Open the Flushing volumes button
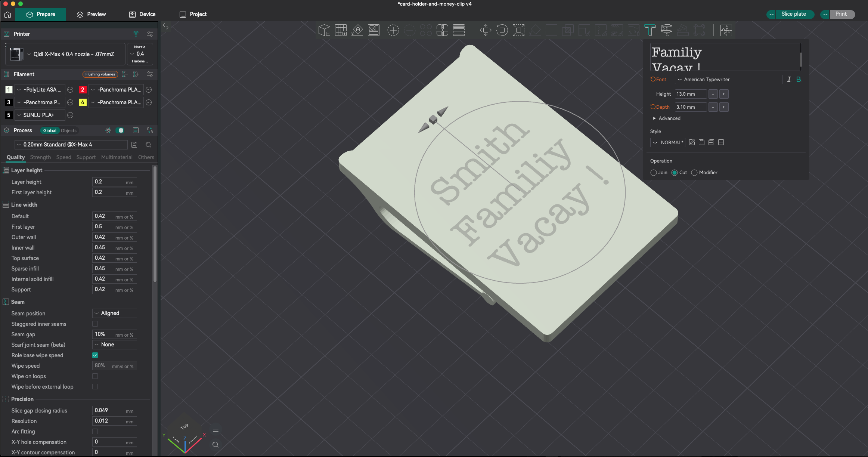The width and height of the screenshot is (868, 457). click(100, 74)
